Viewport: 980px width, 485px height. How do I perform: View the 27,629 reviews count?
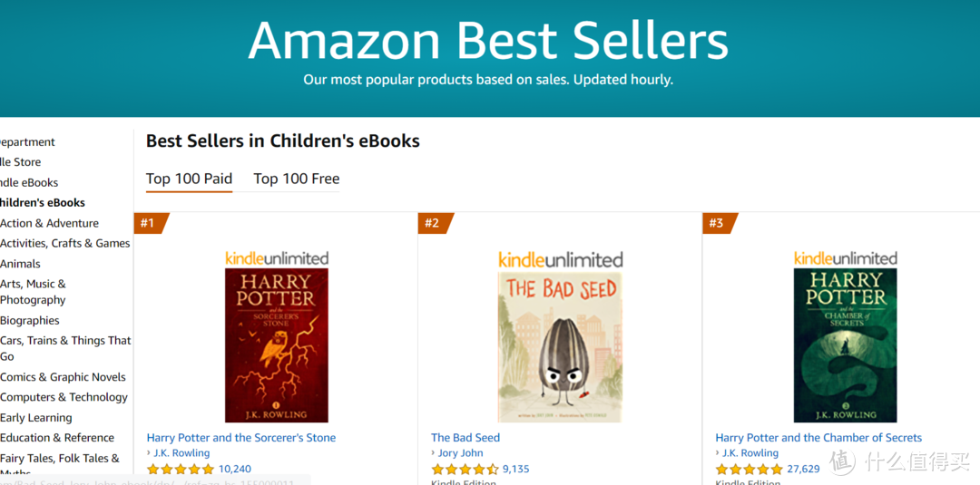803,470
